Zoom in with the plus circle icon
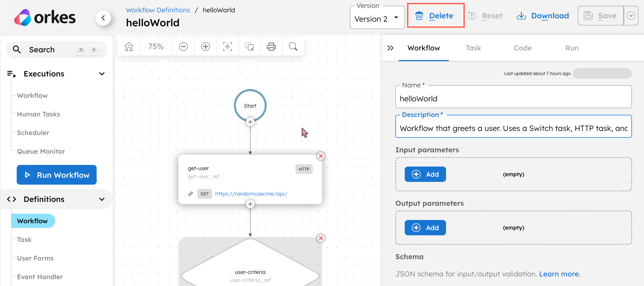Image resolution: width=644 pixels, height=286 pixels. click(x=206, y=47)
